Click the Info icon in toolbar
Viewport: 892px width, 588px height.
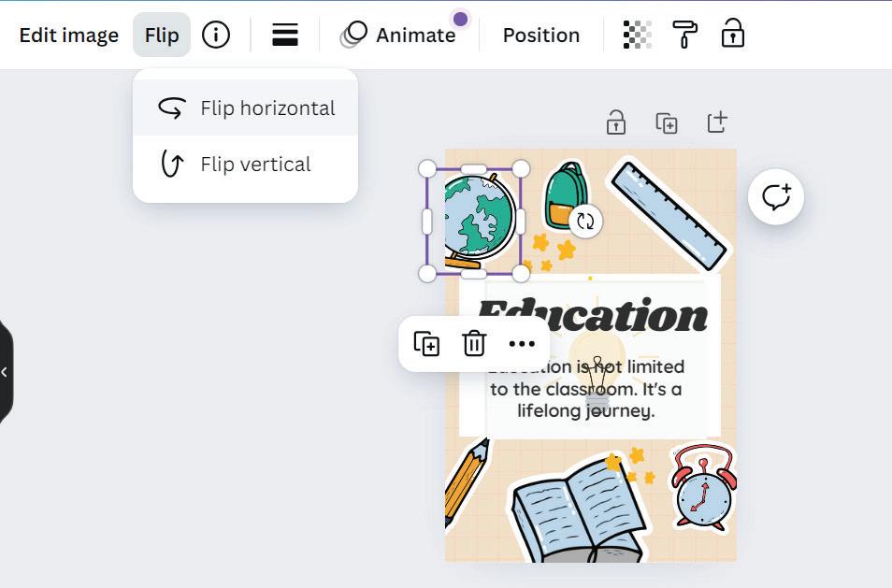click(216, 35)
